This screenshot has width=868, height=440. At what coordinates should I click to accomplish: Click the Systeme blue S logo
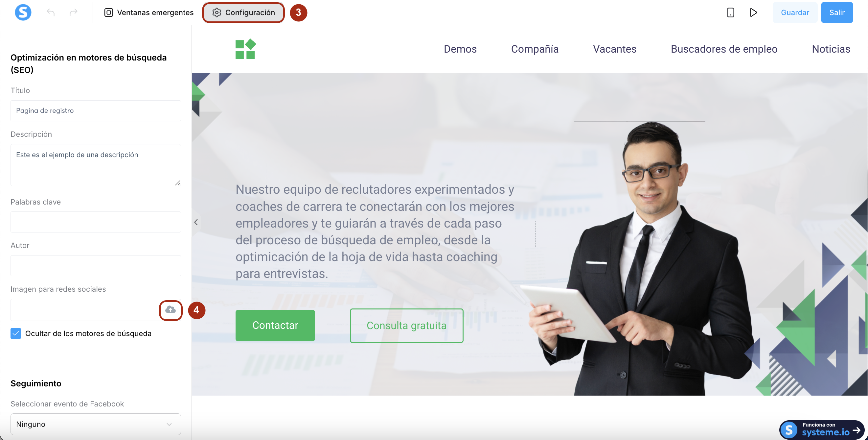pyautogui.click(x=23, y=12)
